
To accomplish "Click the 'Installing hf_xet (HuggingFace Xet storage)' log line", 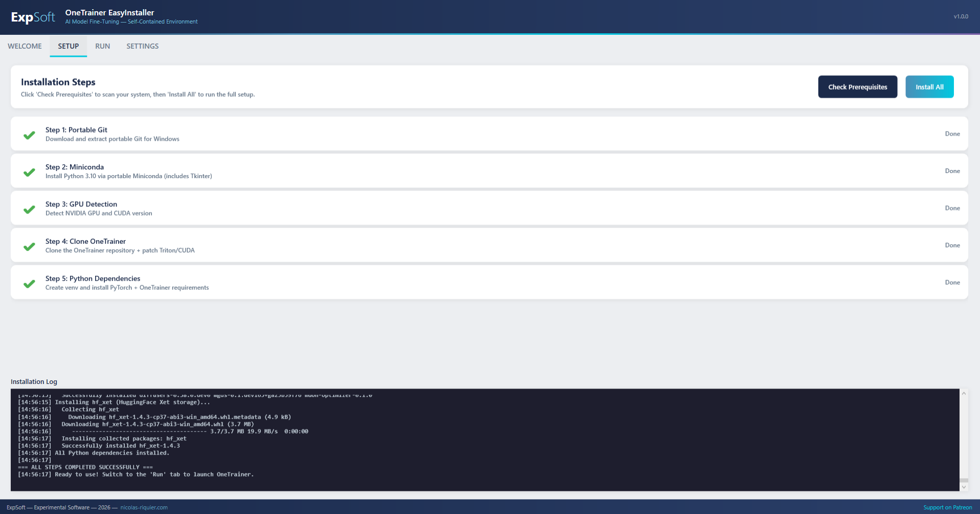I will click(114, 402).
